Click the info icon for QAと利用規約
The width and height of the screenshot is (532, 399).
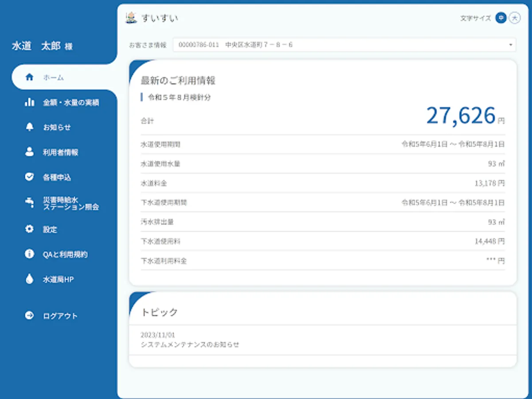click(x=29, y=254)
